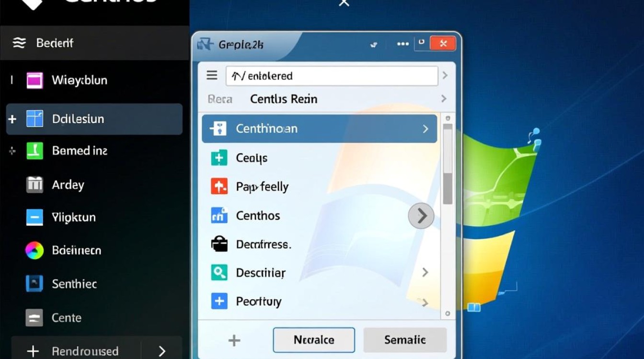644x359 pixels.
Task: Click the gray icon beside Cente
Action: [34, 317]
